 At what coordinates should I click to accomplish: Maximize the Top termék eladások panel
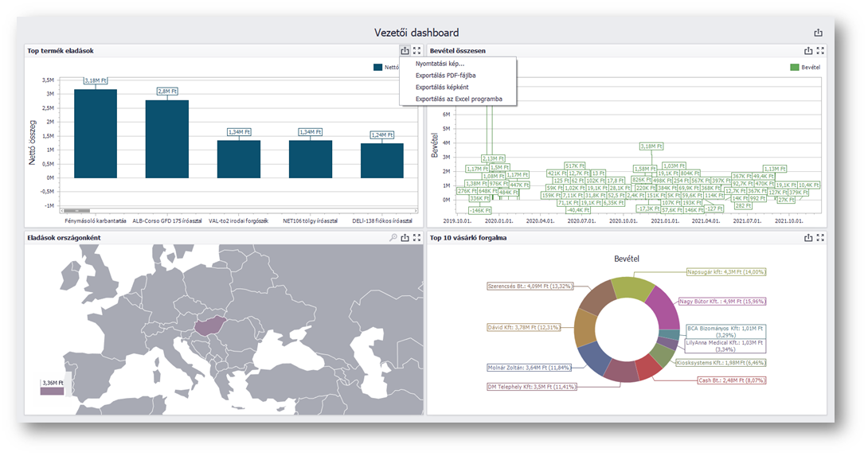417,51
